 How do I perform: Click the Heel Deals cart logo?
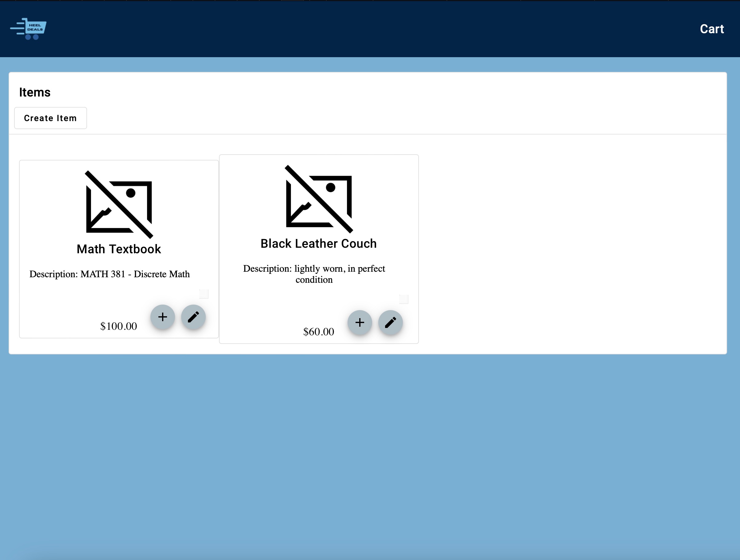29,29
